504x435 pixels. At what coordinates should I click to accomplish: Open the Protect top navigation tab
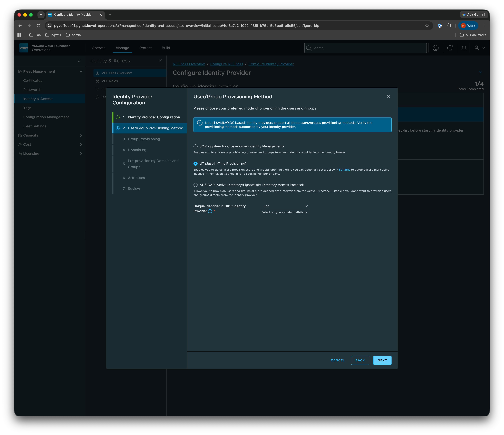pyautogui.click(x=146, y=48)
